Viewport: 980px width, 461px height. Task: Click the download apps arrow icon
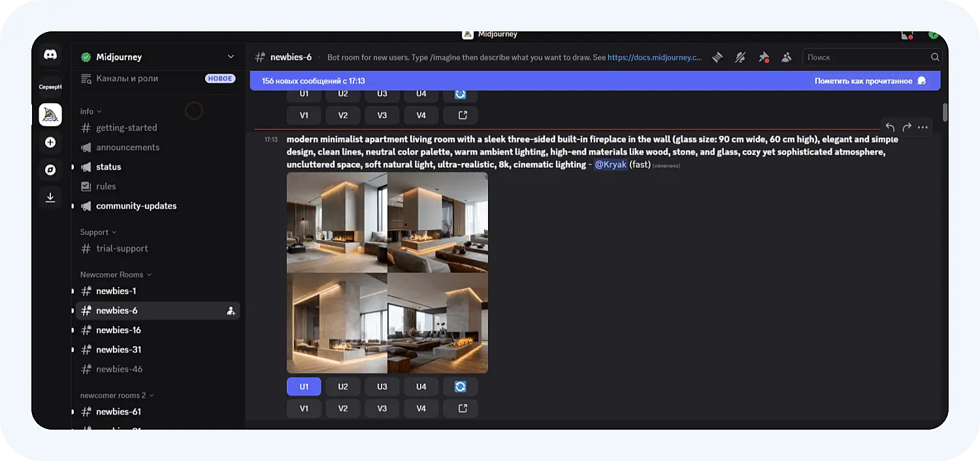[x=50, y=197]
